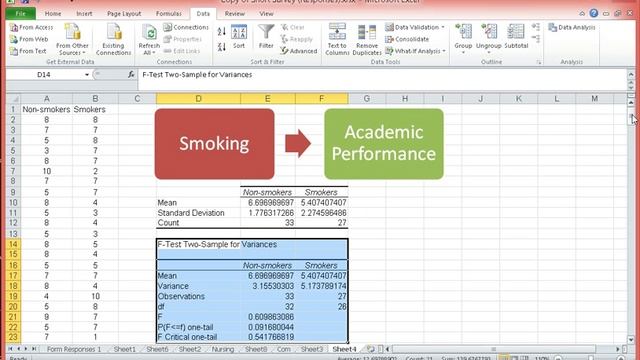Click the From Text icon
This screenshot has height=360, width=640.
tap(14, 51)
